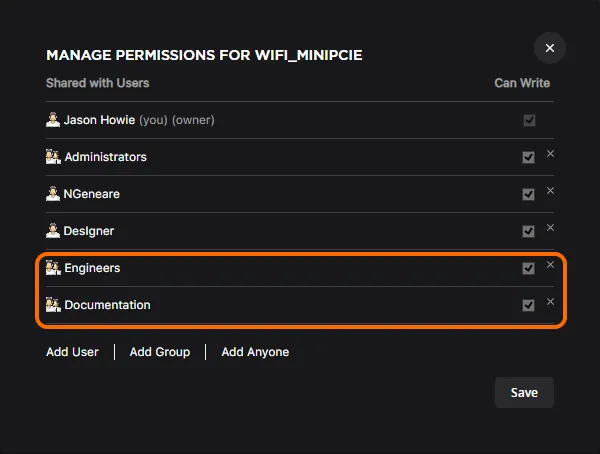This screenshot has width=600, height=454.
Task: Click the Engineers group icon
Action: point(53,268)
